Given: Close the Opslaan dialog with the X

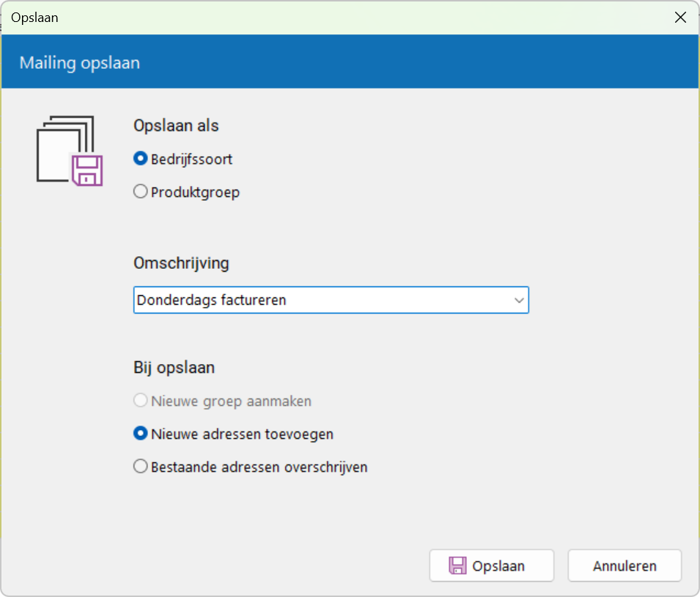Looking at the screenshot, I should (x=680, y=18).
